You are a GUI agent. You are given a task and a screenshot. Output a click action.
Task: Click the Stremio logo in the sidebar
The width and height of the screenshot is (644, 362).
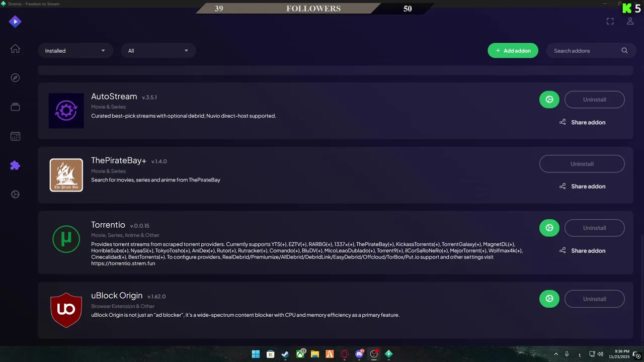click(15, 22)
